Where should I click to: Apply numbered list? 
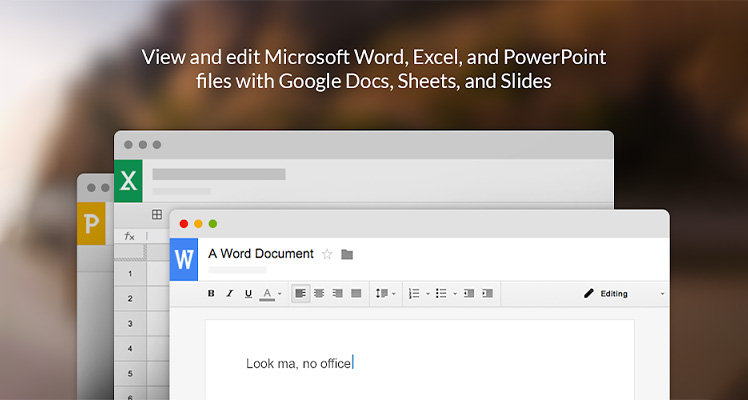coord(414,294)
